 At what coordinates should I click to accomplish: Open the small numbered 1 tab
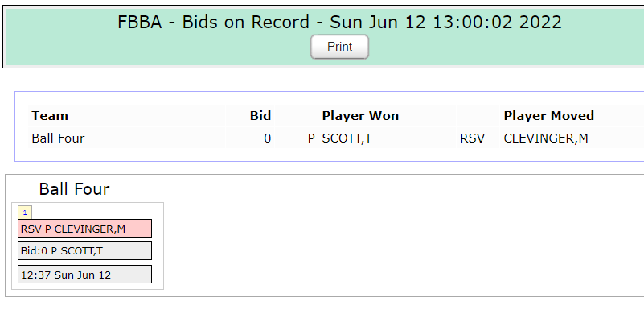(25, 213)
